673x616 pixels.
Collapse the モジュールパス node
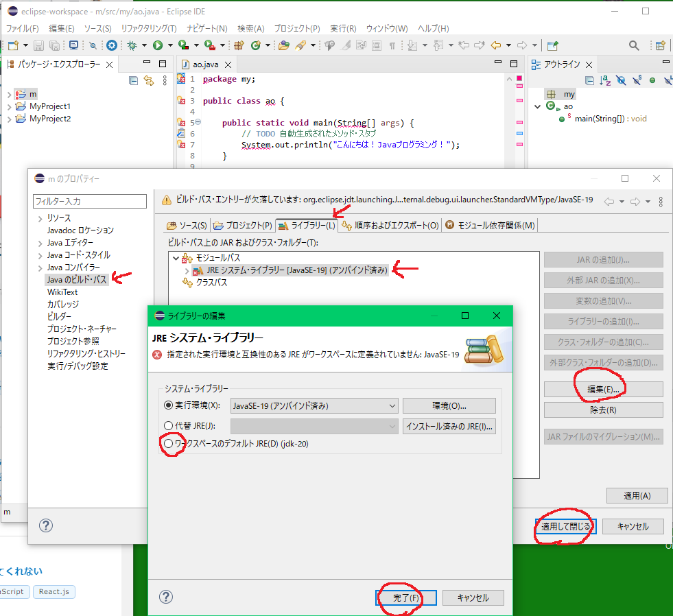[176, 258]
